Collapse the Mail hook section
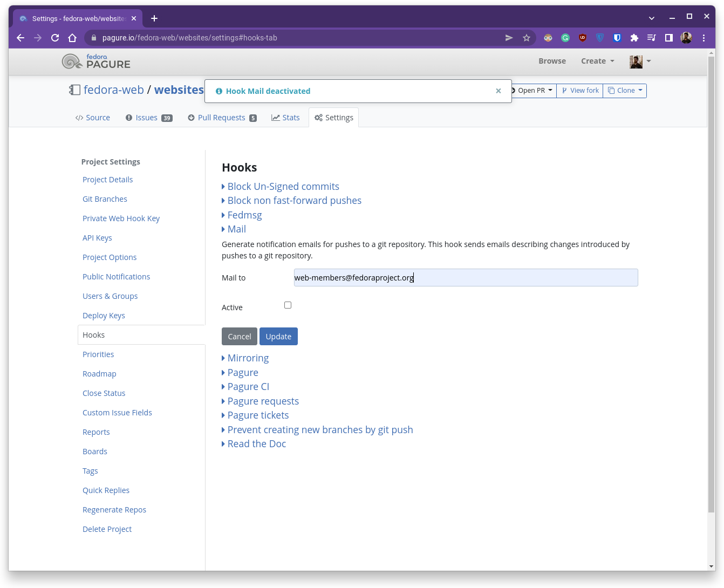 click(234, 229)
